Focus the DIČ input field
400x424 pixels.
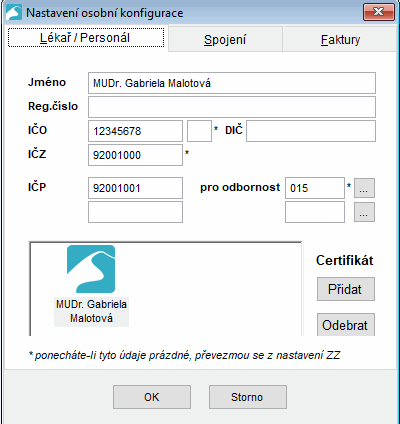pyautogui.click(x=311, y=131)
